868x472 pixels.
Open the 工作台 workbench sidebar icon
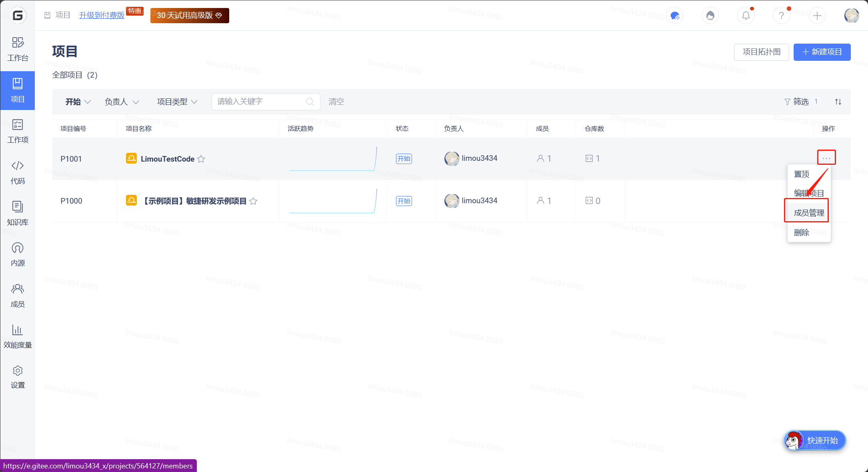pyautogui.click(x=18, y=49)
